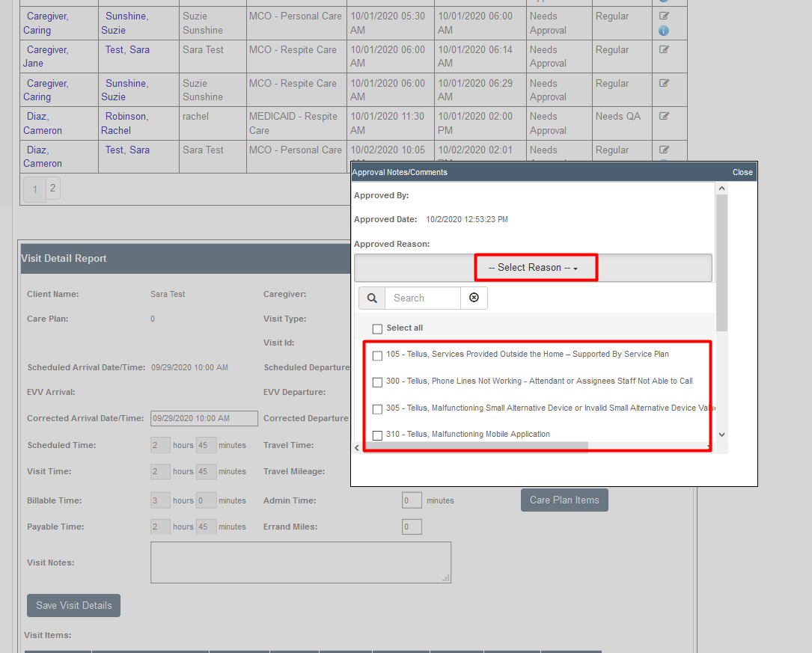
Task: Click the Care Plan Items button
Action: [564, 500]
